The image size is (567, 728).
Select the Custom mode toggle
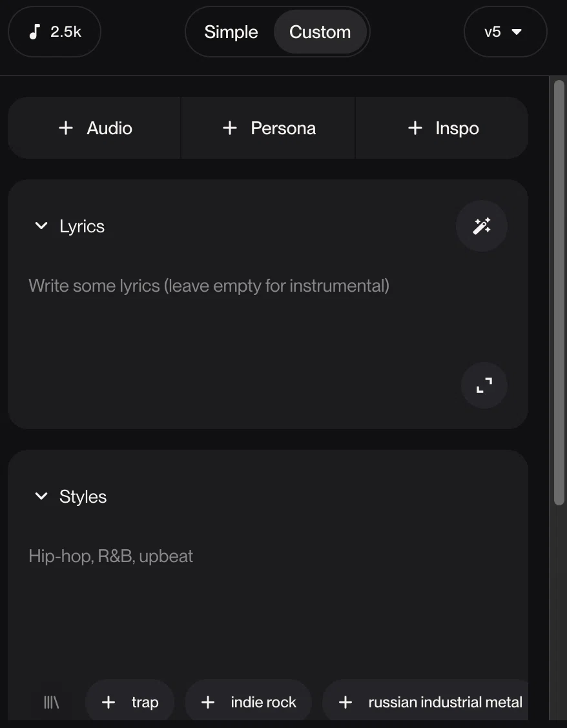320,32
